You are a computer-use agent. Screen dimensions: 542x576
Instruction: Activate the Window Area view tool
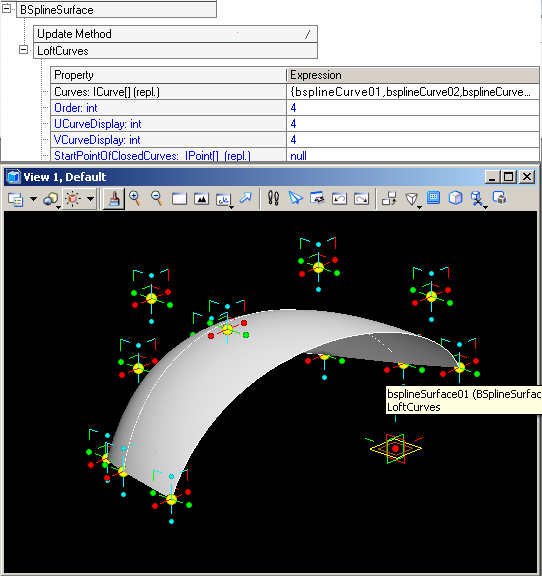(x=179, y=199)
